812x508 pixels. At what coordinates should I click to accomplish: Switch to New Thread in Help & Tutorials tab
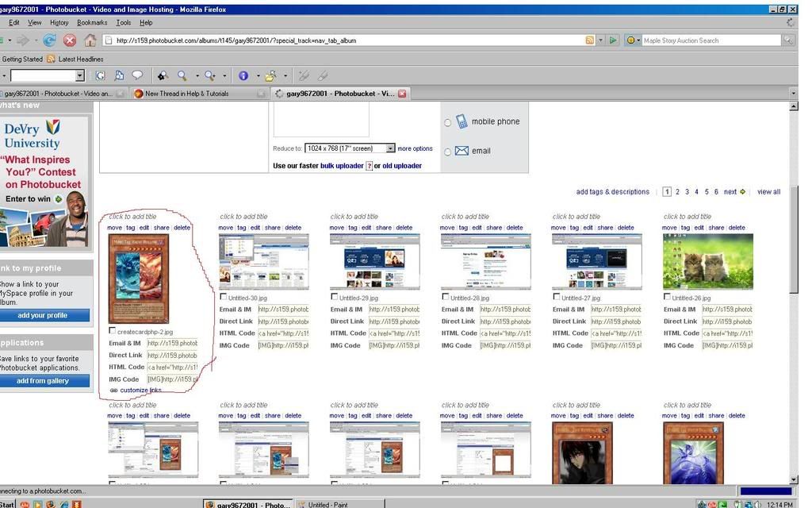click(187, 94)
